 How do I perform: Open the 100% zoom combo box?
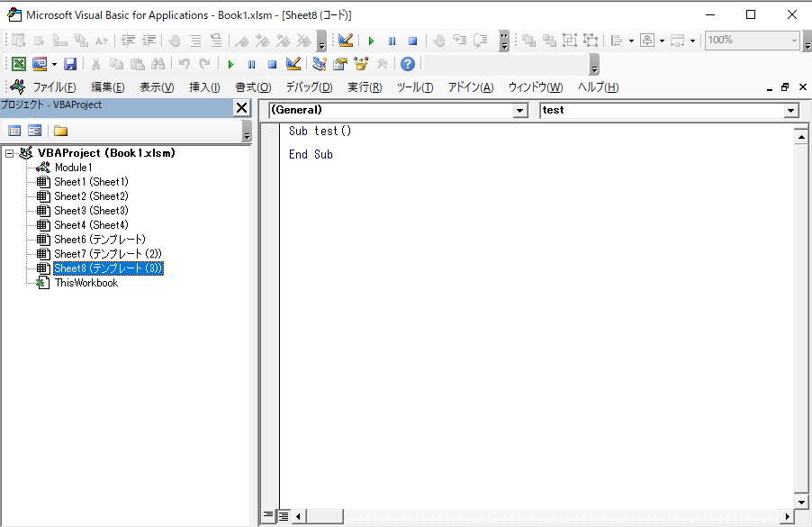point(752,40)
